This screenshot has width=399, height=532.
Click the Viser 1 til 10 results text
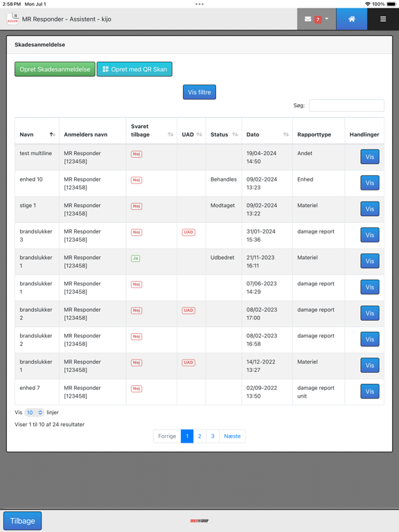(x=50, y=425)
